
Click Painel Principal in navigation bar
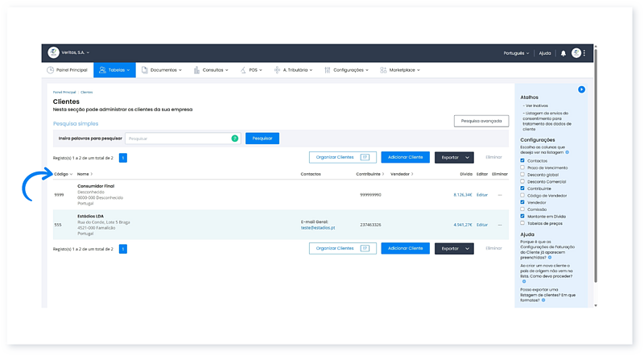[68, 70]
